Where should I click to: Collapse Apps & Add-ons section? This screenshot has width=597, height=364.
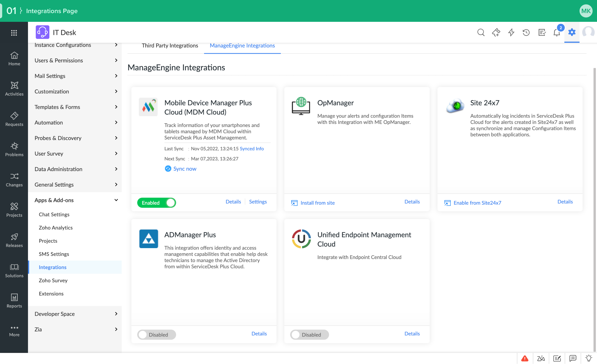click(75, 200)
